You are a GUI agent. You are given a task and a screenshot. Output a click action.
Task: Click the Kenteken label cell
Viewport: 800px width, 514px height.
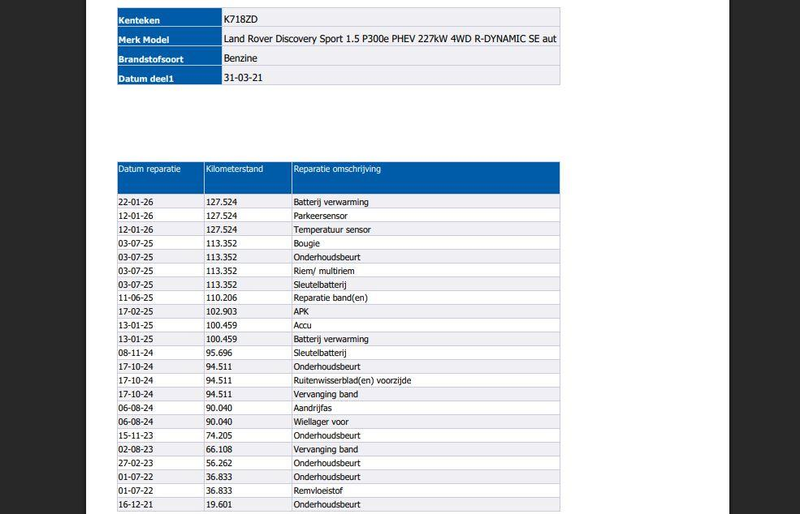pos(169,17)
